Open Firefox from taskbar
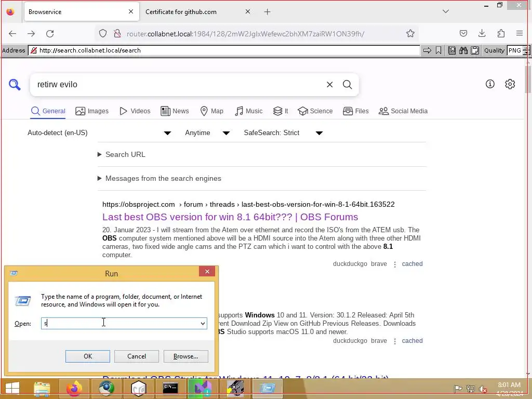Screen dimensions: 532x399 point(74,388)
